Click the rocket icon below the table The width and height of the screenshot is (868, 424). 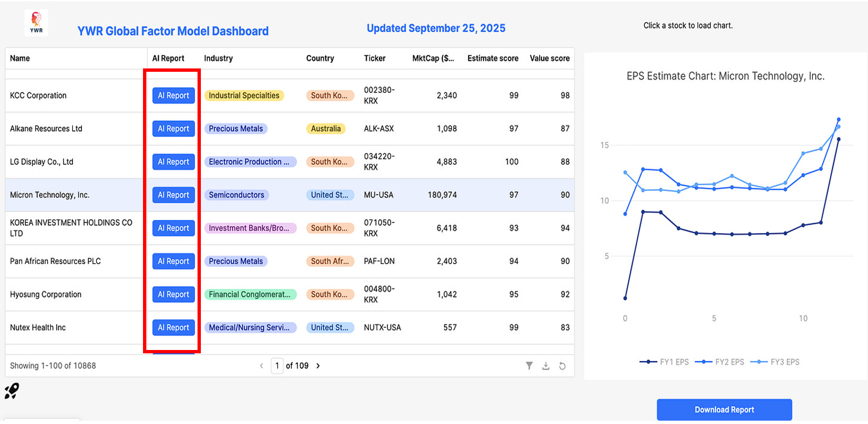point(12,391)
